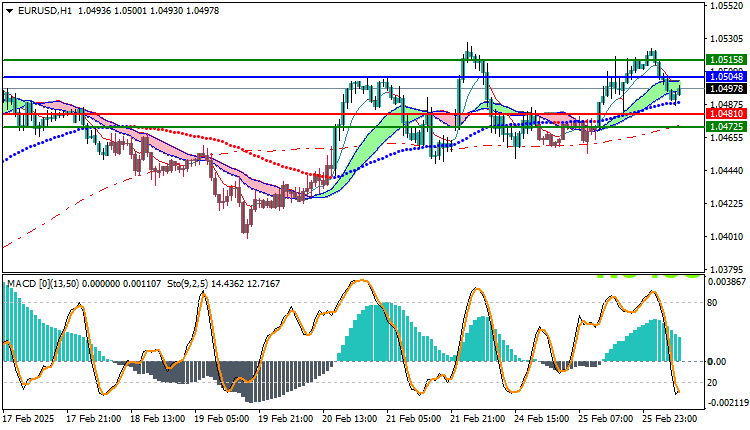This screenshot has width=750, height=430.
Task: Click the 21 Feb 21:00 time label
Action: coord(478,419)
